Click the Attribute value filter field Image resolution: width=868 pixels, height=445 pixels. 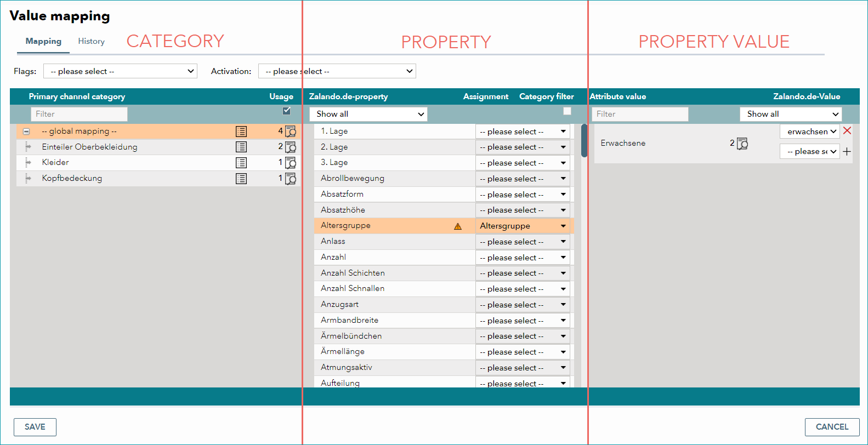click(x=640, y=114)
